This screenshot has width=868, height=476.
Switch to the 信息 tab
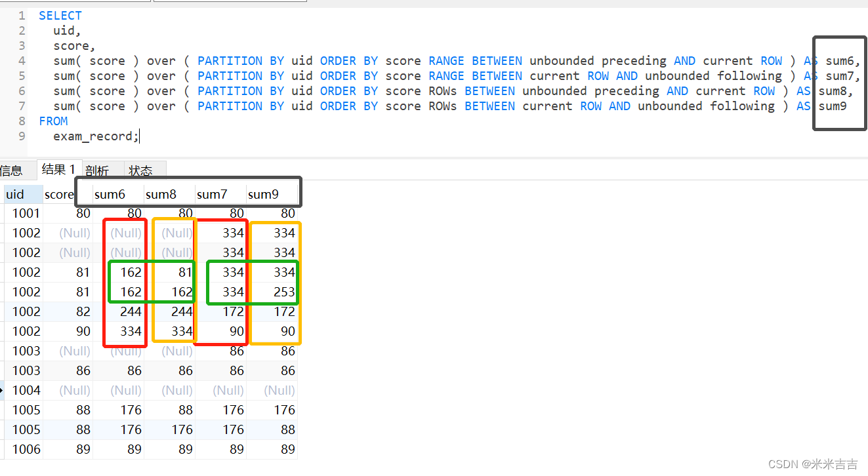[x=11, y=170]
